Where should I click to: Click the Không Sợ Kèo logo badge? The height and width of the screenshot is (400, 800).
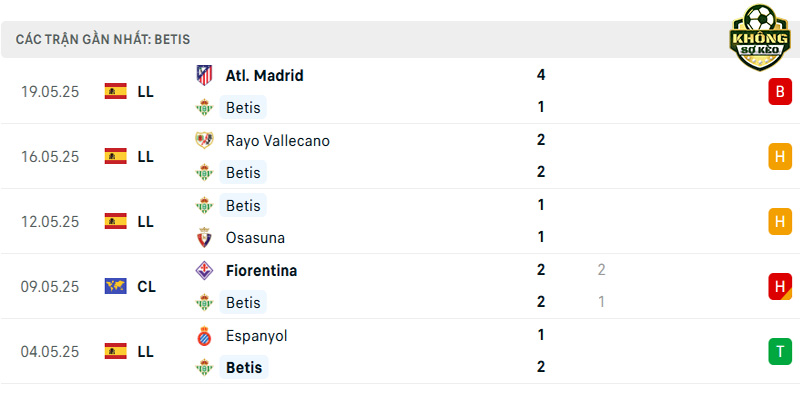point(759,37)
